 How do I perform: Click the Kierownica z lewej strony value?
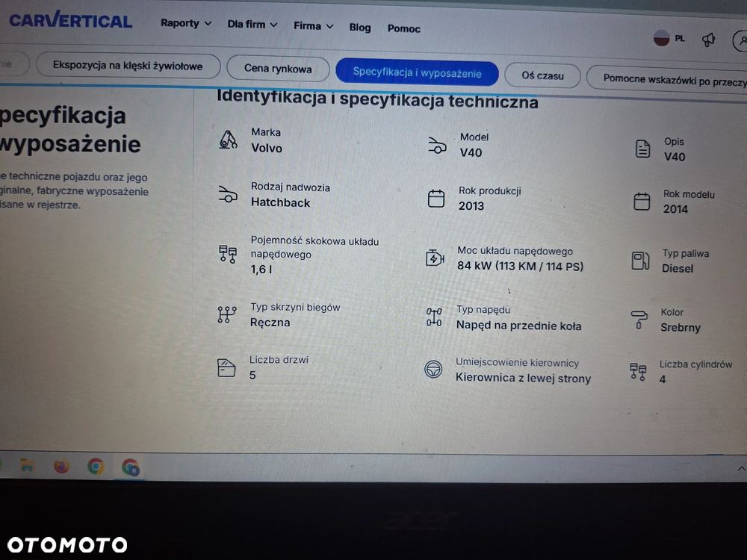click(523, 378)
